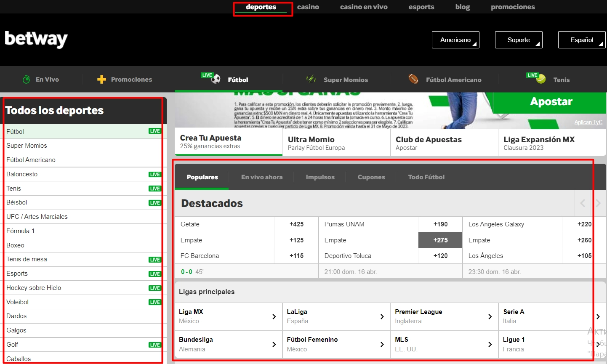607x364 pixels.
Task: Open the Ligue 1 Francia league
Action: 552,344
